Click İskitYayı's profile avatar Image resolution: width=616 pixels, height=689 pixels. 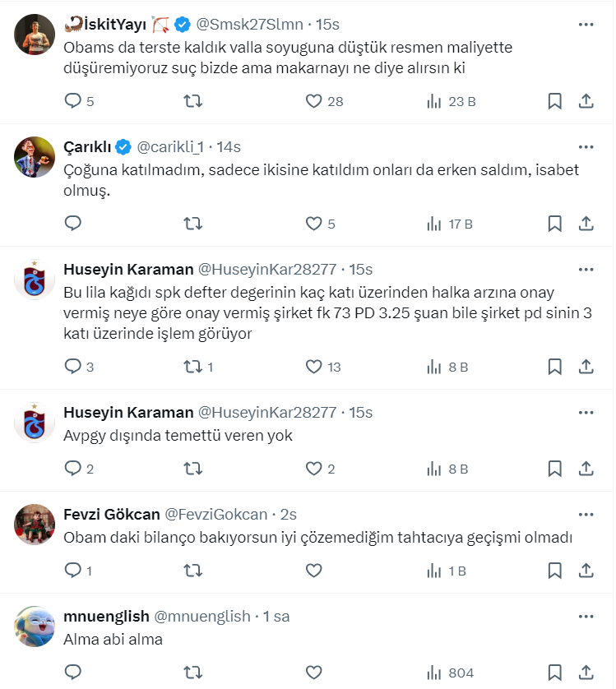click(x=35, y=33)
